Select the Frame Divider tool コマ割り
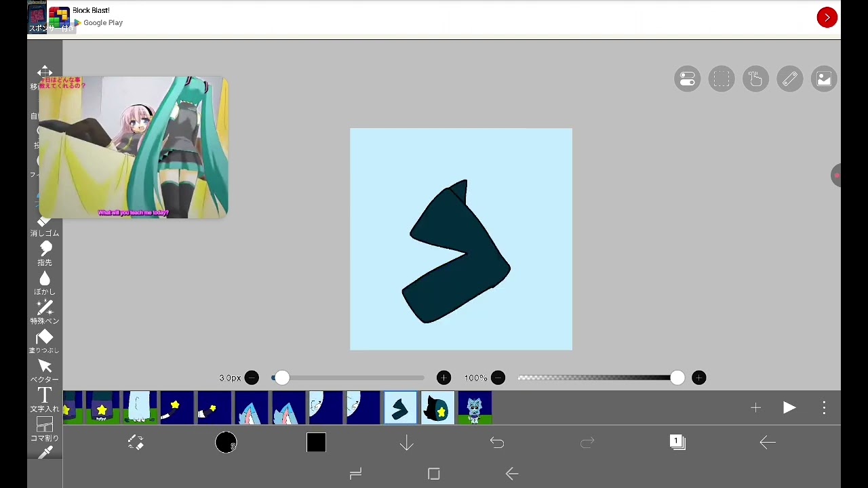 point(45,429)
